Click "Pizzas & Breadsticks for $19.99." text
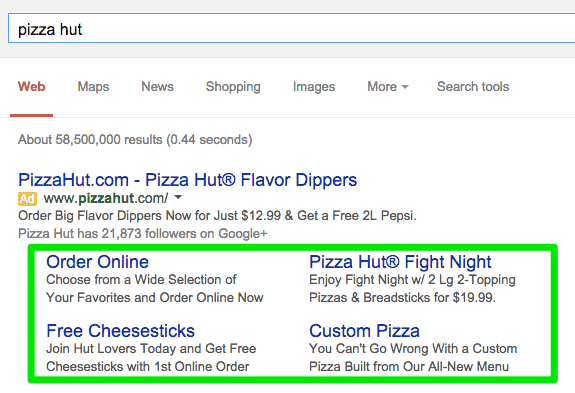The height and width of the screenshot is (393, 575). [402, 298]
